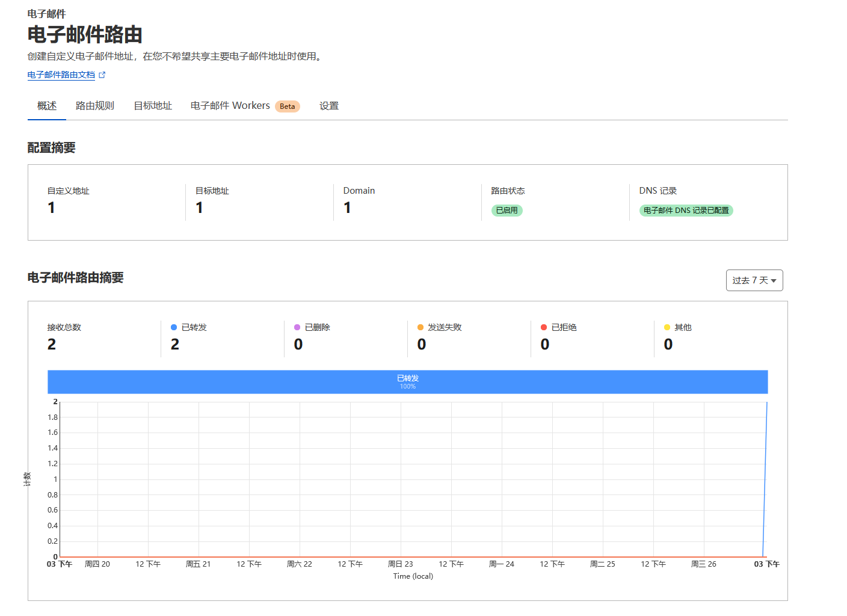This screenshot has width=847, height=616.
Task: Click the orange 发送失败 legend dot
Action: coord(420,327)
